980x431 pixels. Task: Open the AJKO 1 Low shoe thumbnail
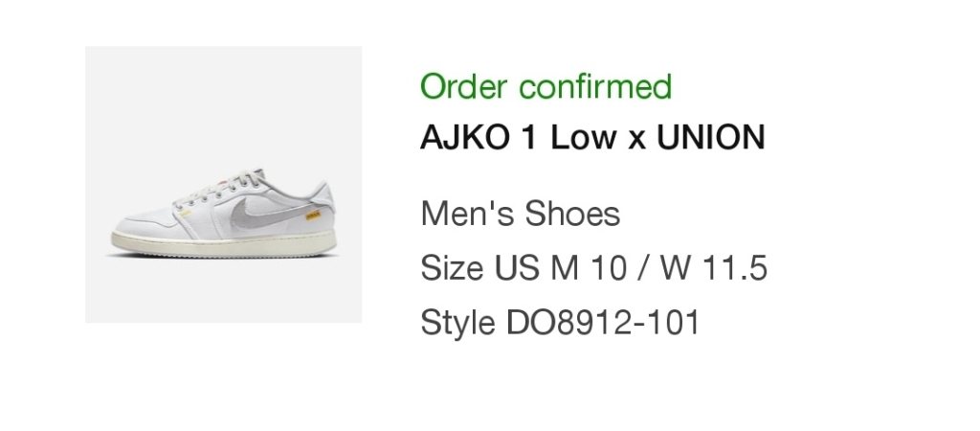pos(223,185)
